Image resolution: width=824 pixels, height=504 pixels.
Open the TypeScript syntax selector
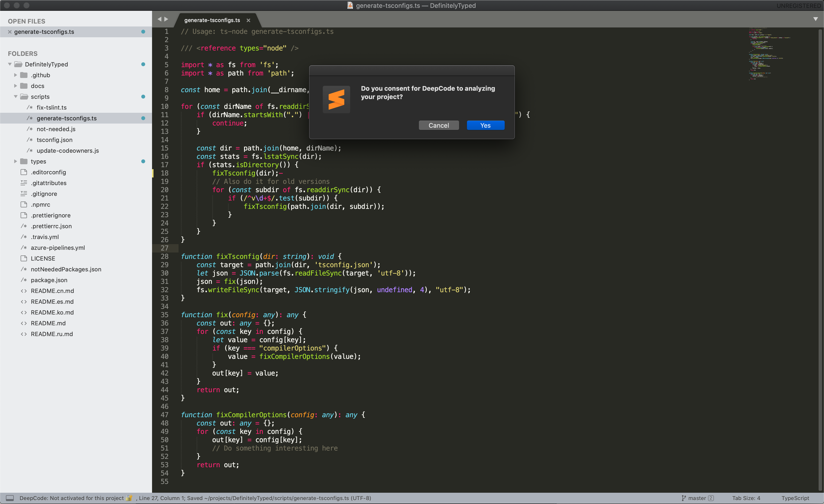(795, 498)
